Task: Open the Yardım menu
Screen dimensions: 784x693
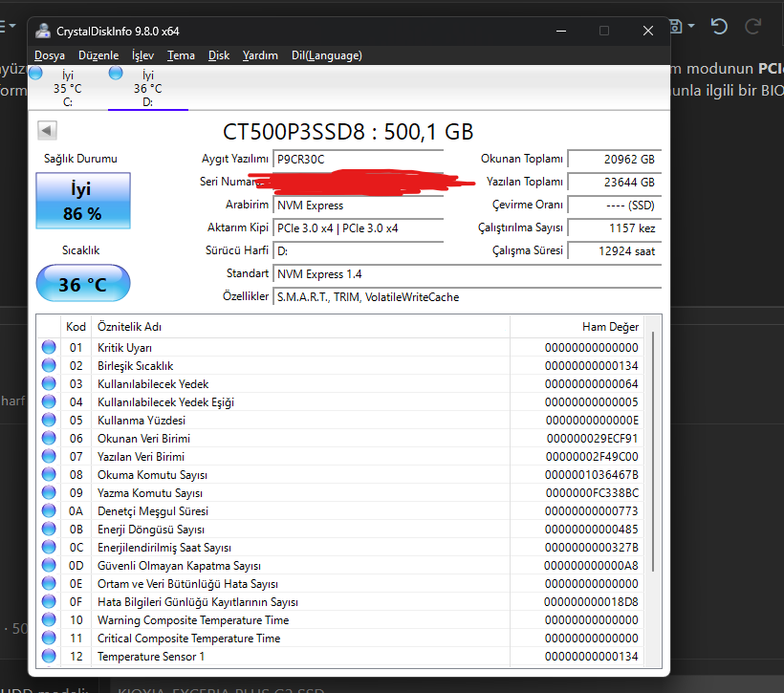Action: [x=260, y=55]
